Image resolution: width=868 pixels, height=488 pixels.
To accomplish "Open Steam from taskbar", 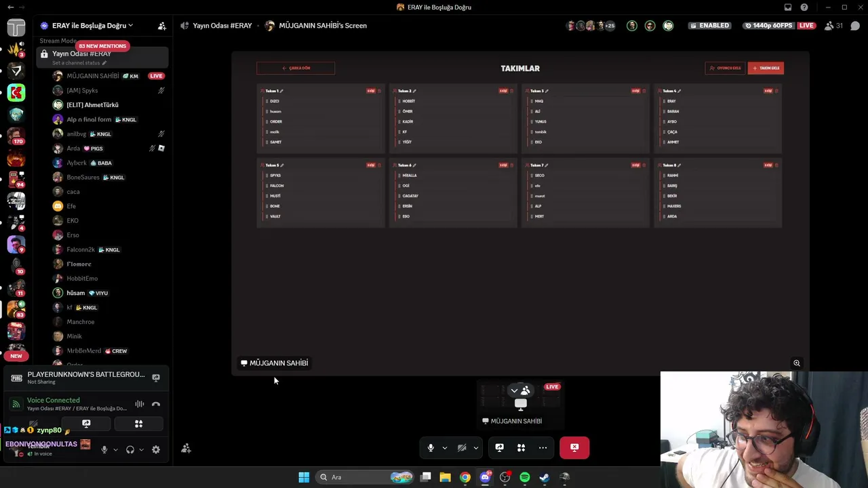I will [544, 477].
